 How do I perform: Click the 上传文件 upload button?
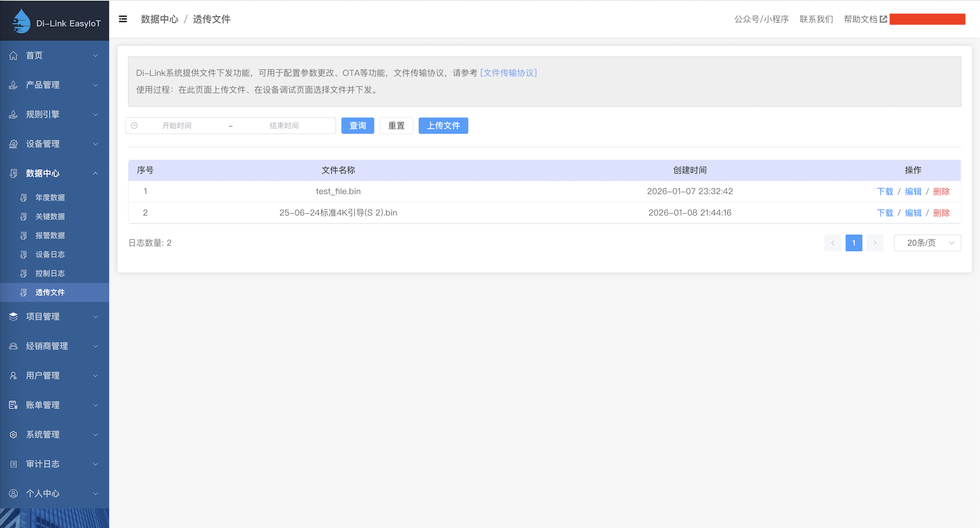coord(443,125)
